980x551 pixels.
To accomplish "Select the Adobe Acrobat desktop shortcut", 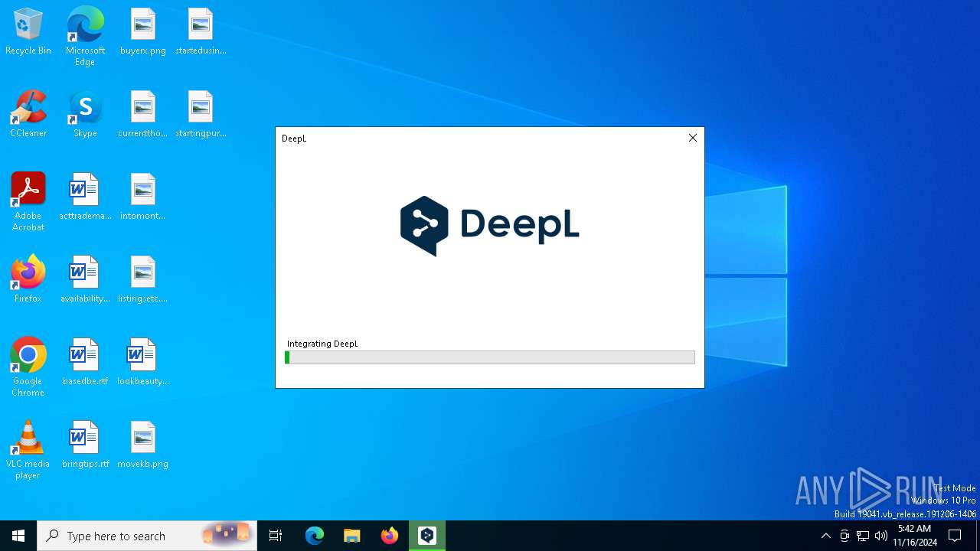I will (28, 202).
